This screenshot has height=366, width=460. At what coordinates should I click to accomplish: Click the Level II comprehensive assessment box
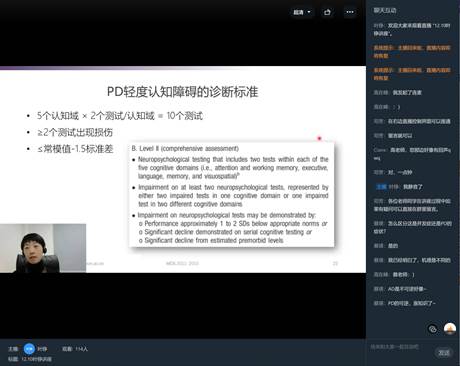[x=232, y=195]
